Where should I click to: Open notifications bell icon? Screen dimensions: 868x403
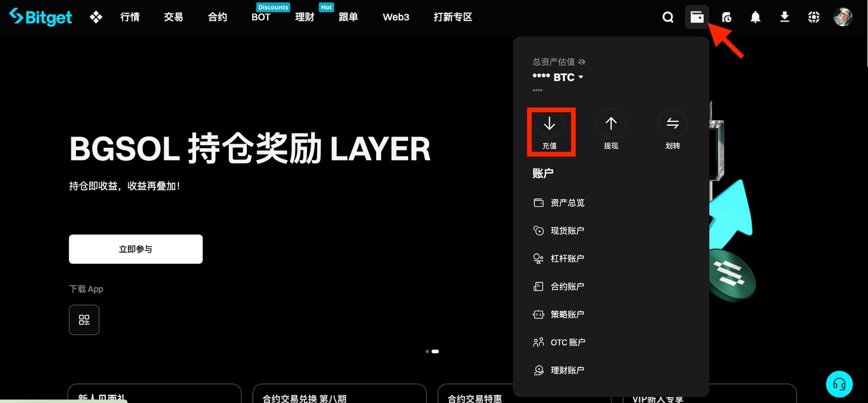coord(755,17)
